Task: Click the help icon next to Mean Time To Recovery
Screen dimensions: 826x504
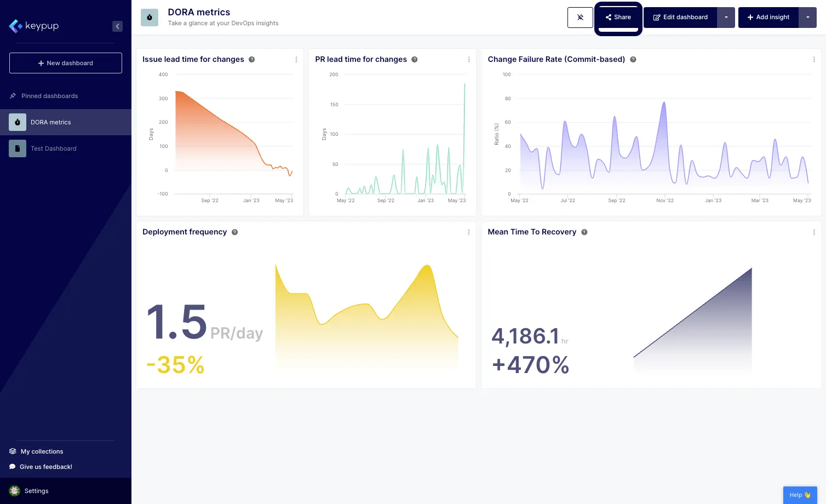Action: click(584, 232)
